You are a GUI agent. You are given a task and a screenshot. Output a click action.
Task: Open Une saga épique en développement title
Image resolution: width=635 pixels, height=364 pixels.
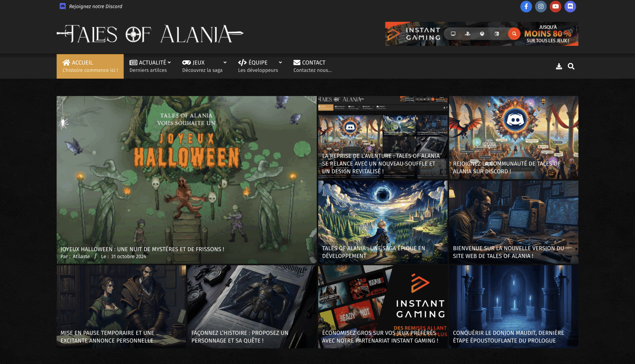click(x=374, y=252)
